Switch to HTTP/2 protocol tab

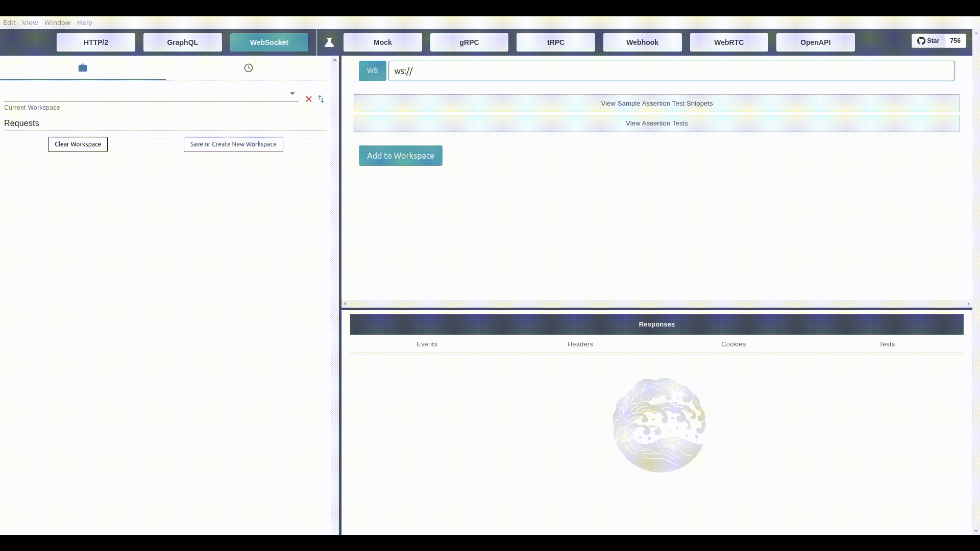coord(95,42)
